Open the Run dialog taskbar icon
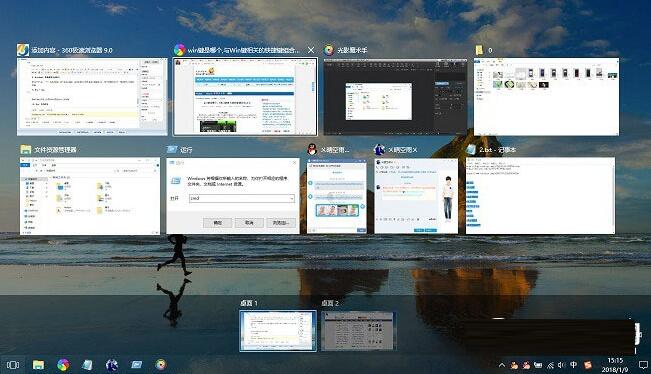Screen dimensions: 651x374 tap(137, 365)
